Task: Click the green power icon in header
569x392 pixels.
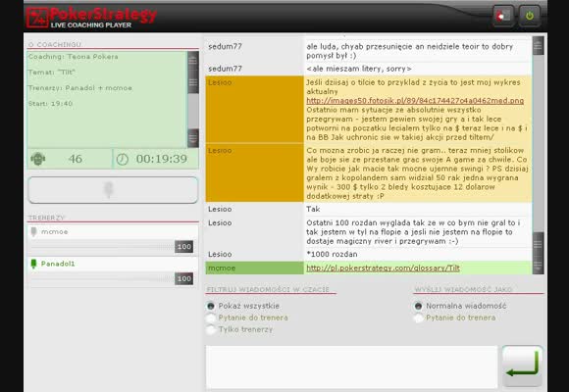Action: (529, 16)
